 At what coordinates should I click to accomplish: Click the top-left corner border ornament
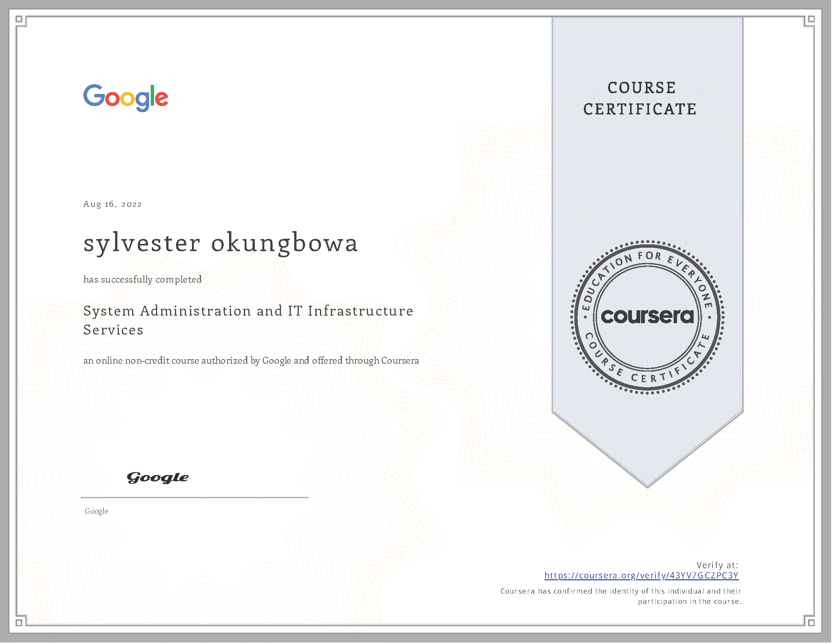click(19, 19)
